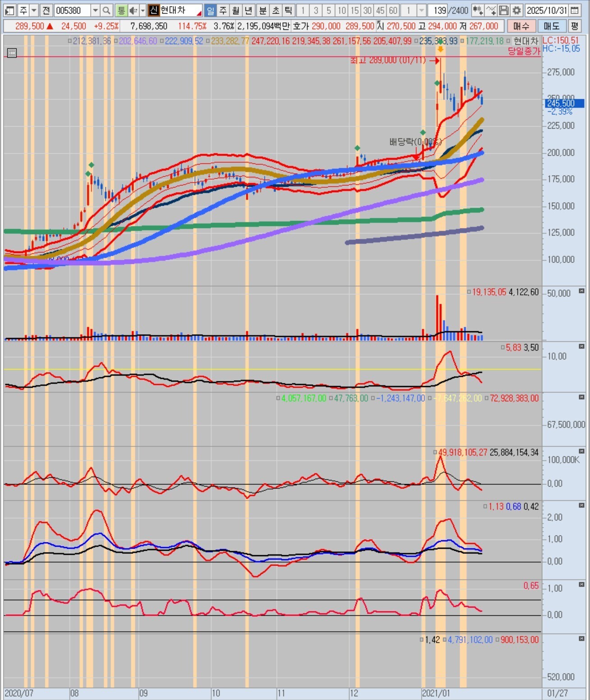
Task: Click the stock code field showing 005380
Action: tap(72, 10)
